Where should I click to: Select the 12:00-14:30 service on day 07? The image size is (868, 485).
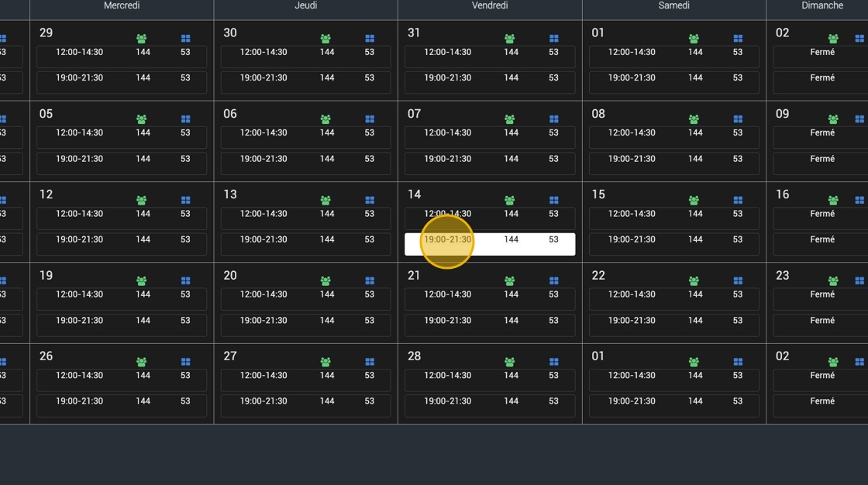[x=490, y=138]
